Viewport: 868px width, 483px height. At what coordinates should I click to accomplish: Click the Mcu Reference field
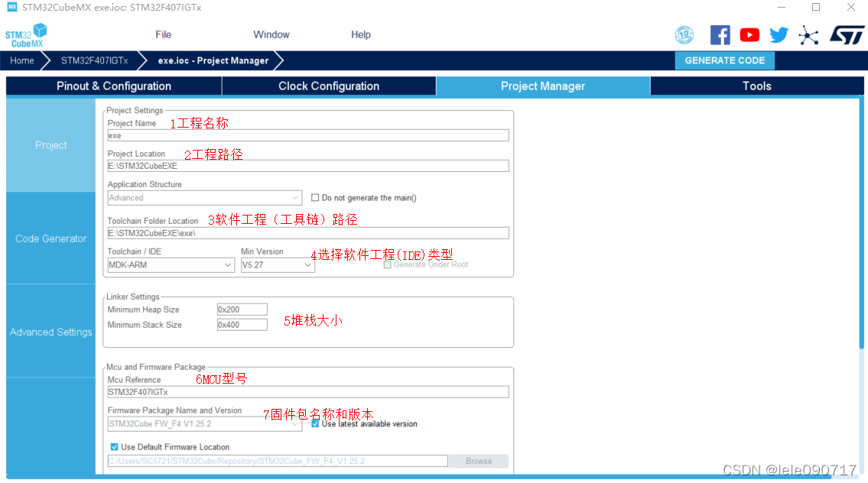coord(308,392)
